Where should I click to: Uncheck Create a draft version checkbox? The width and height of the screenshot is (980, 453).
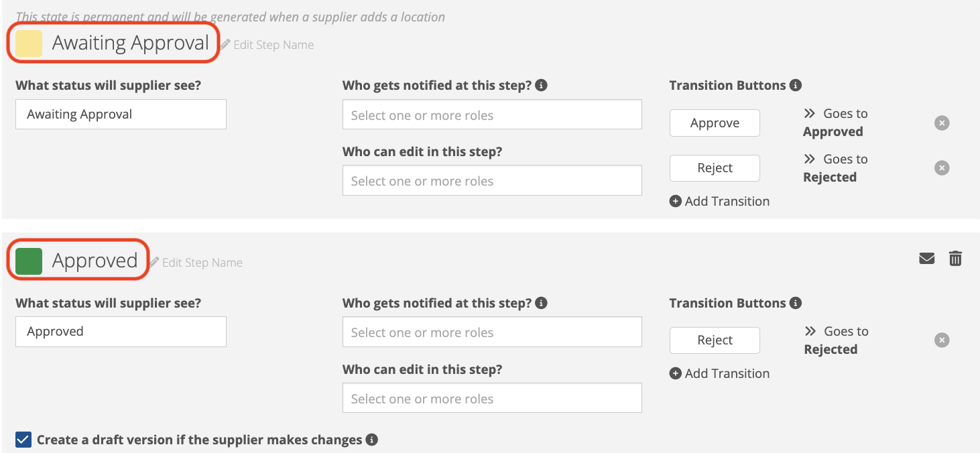coord(23,440)
